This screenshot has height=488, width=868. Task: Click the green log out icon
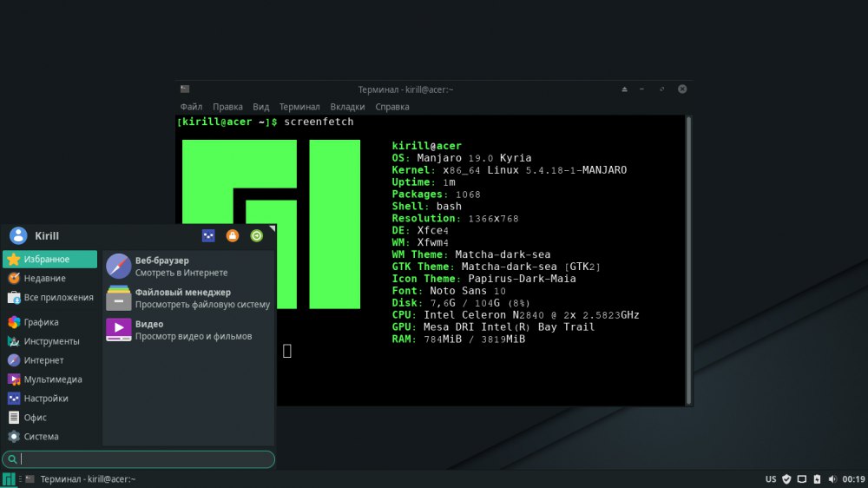[x=256, y=236]
